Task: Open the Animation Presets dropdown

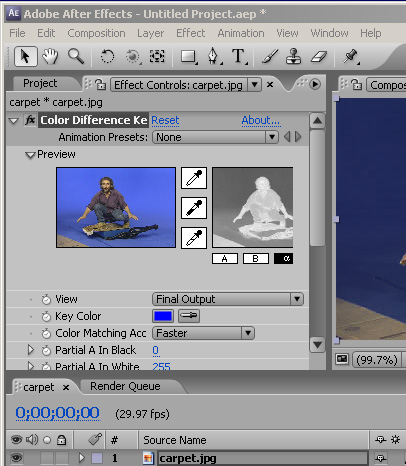Action: (215, 137)
